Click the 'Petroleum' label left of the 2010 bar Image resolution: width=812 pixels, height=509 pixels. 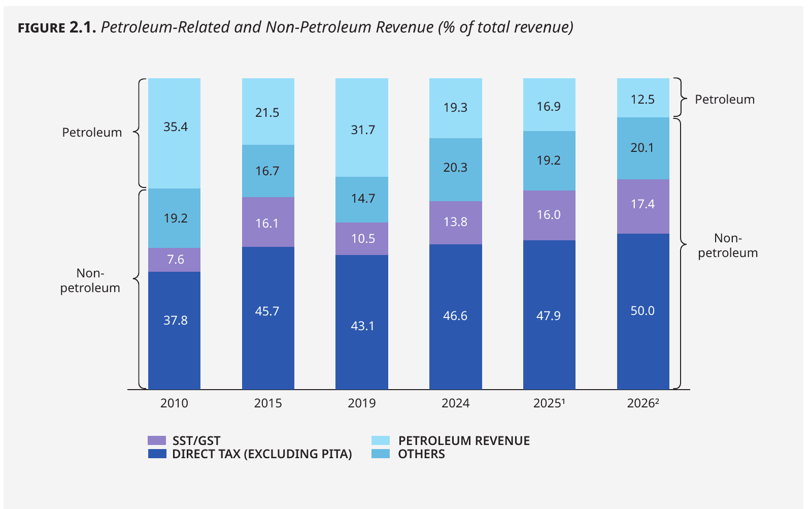92,133
